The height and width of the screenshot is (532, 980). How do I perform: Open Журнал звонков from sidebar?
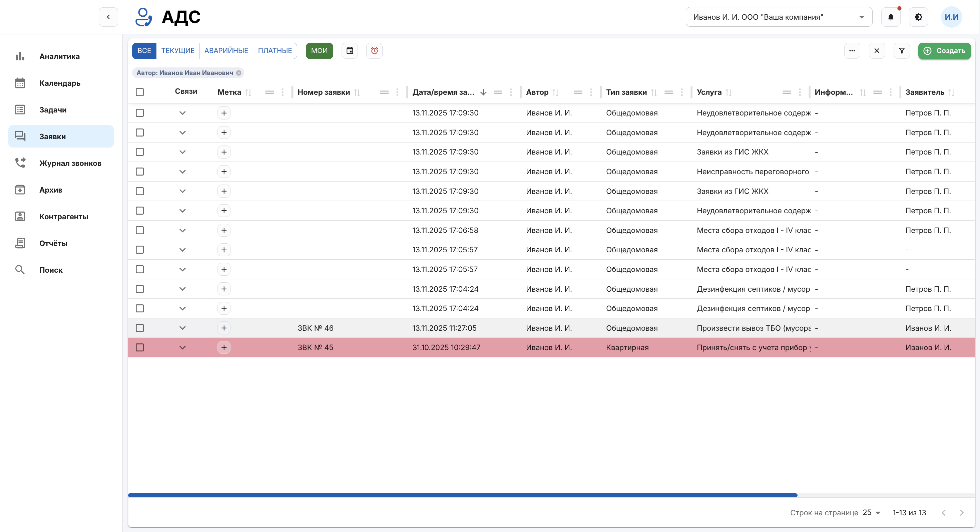tap(61, 163)
